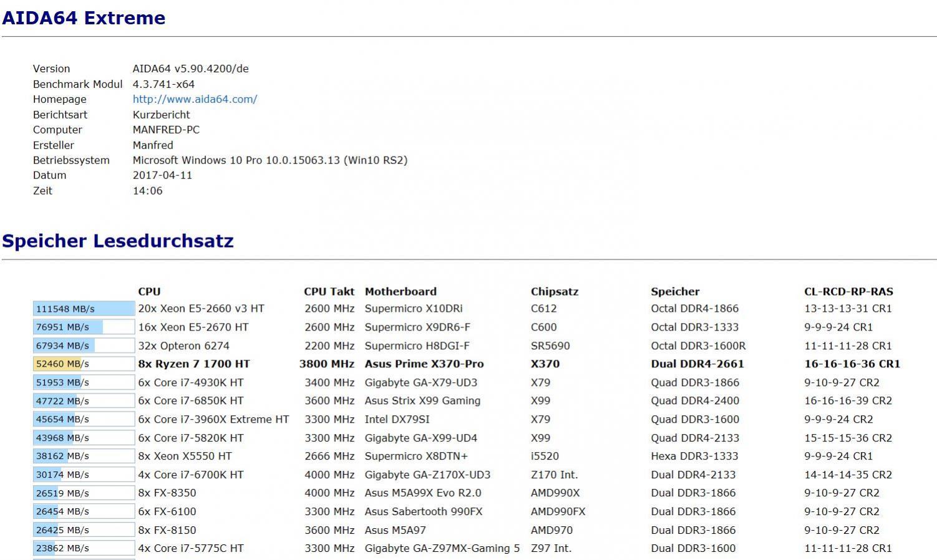
Task: Click 20x Xeon E5-2660 v3 HT
Action: point(201,309)
